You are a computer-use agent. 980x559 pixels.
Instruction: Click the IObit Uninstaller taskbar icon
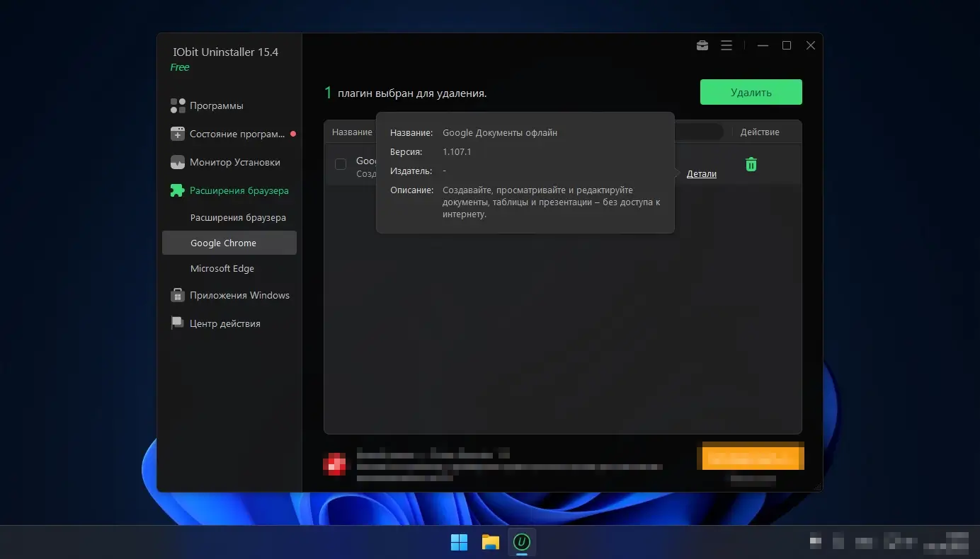coord(522,542)
